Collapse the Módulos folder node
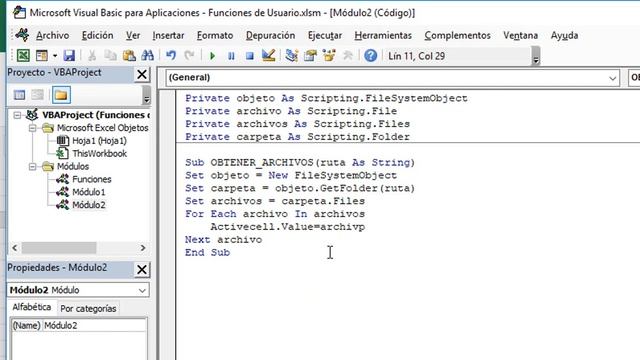This screenshot has height=360, width=640. [33, 167]
